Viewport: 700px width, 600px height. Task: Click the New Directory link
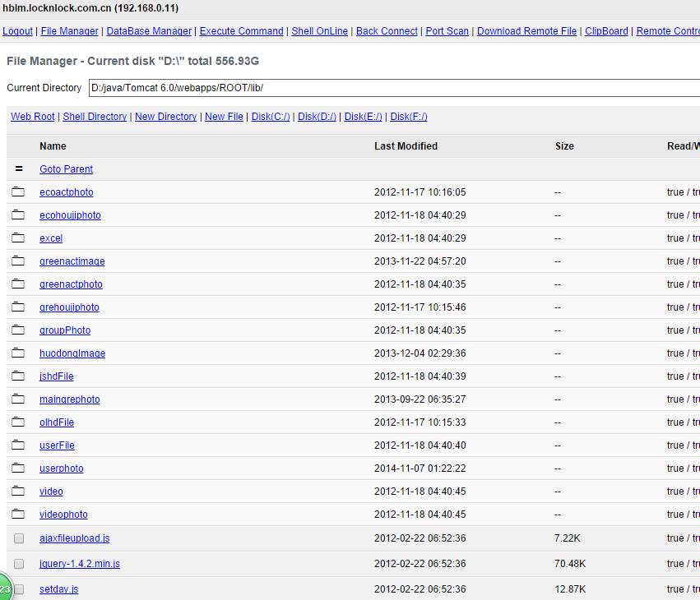166,117
